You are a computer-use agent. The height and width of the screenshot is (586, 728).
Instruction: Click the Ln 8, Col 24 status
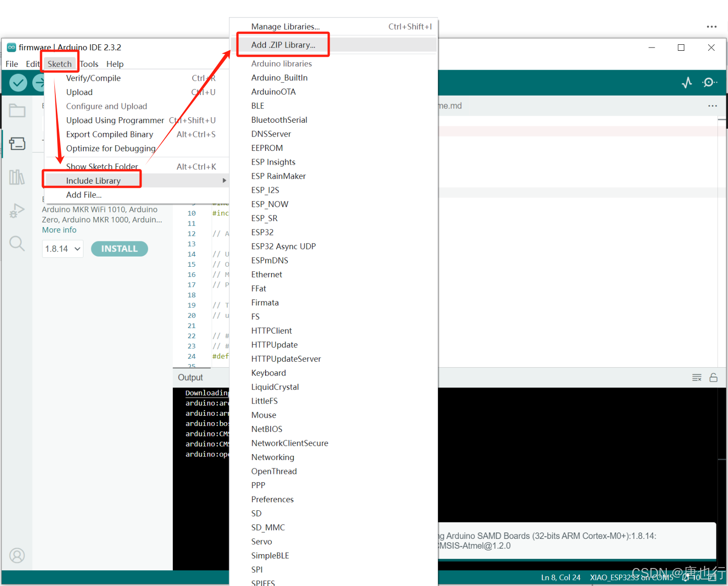pyautogui.click(x=561, y=578)
